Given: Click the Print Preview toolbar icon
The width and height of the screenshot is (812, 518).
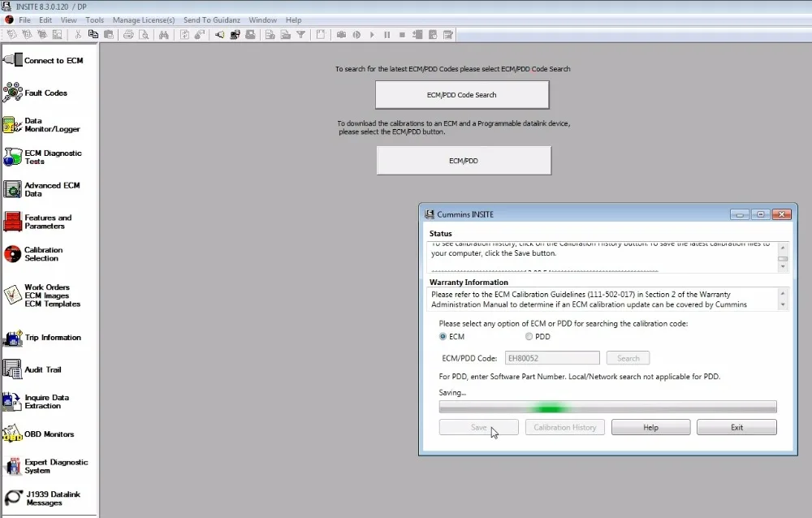Looking at the screenshot, I should (x=144, y=35).
